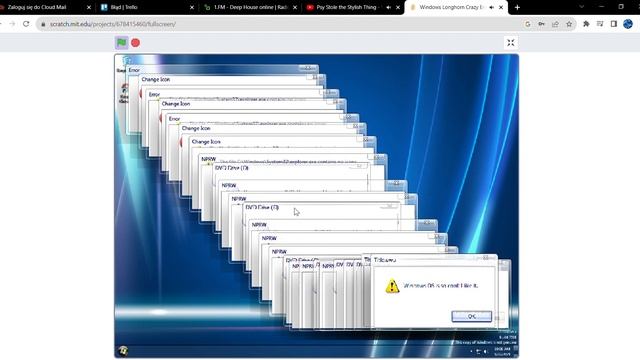Open the Chrome profile avatar
The width and height of the screenshot is (640, 360).
point(628,24)
